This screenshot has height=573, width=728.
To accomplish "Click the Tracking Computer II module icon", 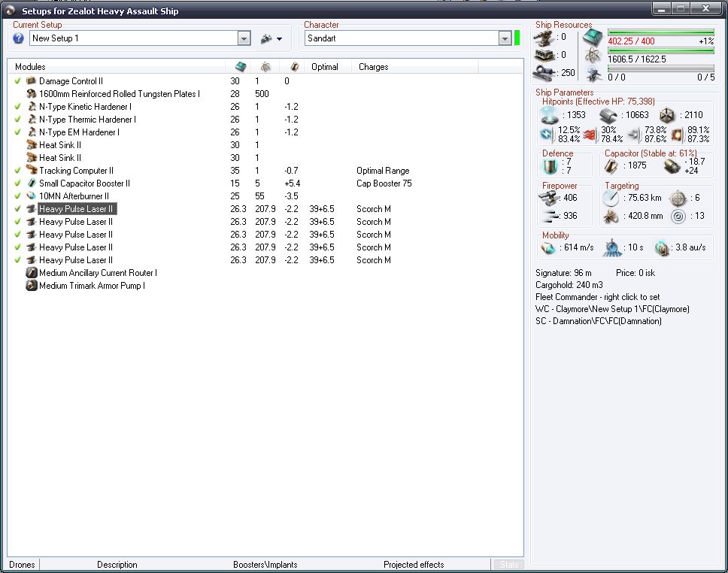I will coord(31,171).
